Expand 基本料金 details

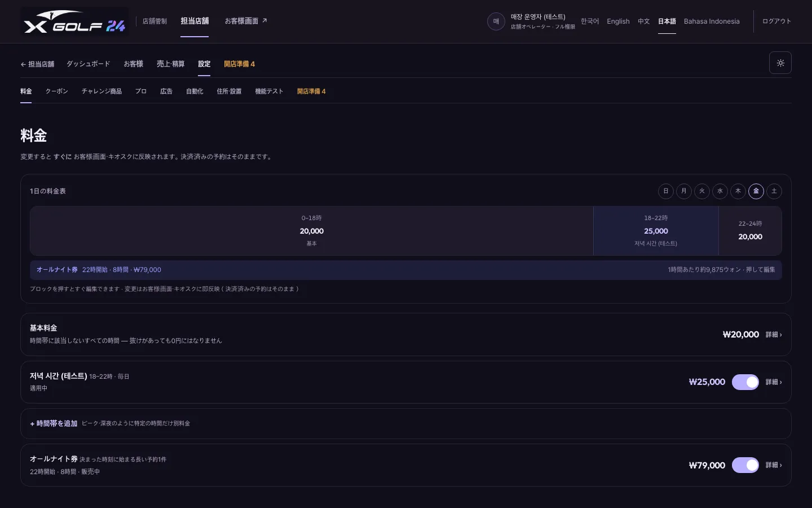tap(774, 335)
